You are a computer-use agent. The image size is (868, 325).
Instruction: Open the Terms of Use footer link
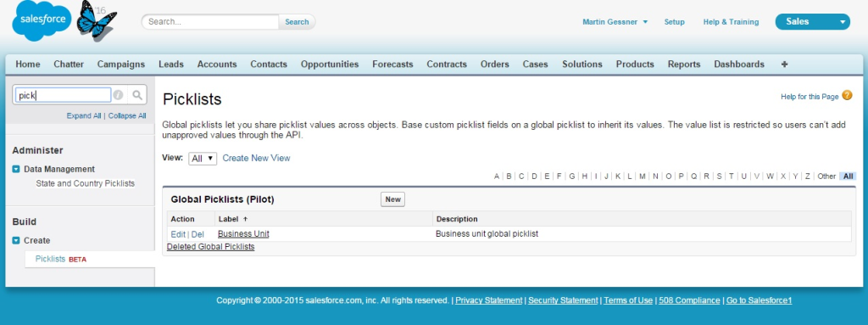(628, 300)
